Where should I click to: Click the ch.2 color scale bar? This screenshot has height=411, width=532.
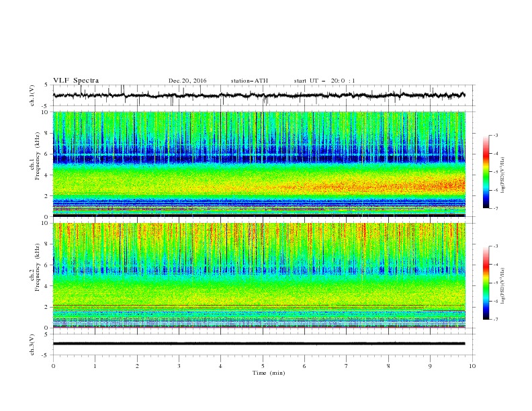click(x=486, y=283)
